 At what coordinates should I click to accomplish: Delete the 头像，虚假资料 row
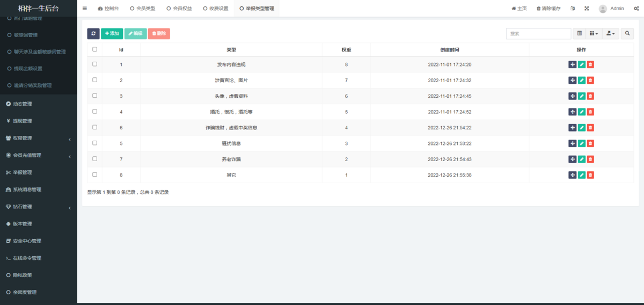tap(590, 96)
